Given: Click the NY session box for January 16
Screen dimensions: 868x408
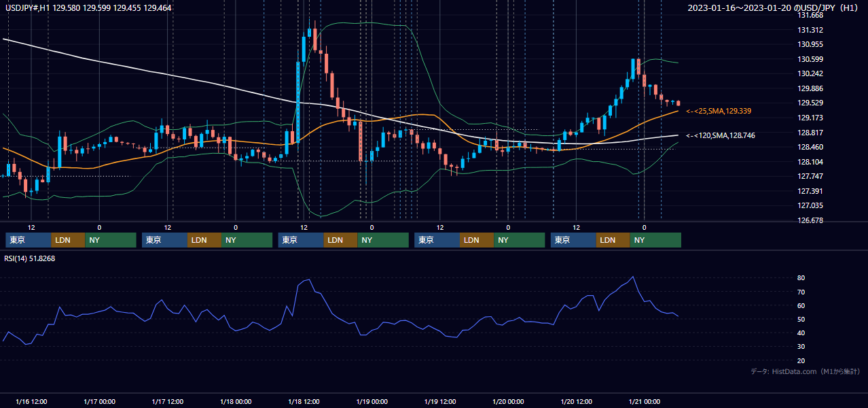Looking at the screenshot, I should pyautogui.click(x=111, y=240).
